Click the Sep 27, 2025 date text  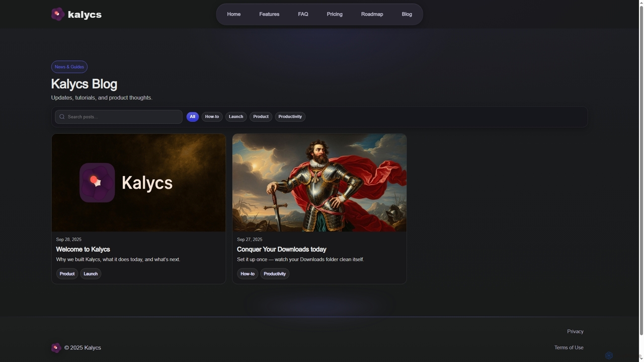[x=250, y=239]
